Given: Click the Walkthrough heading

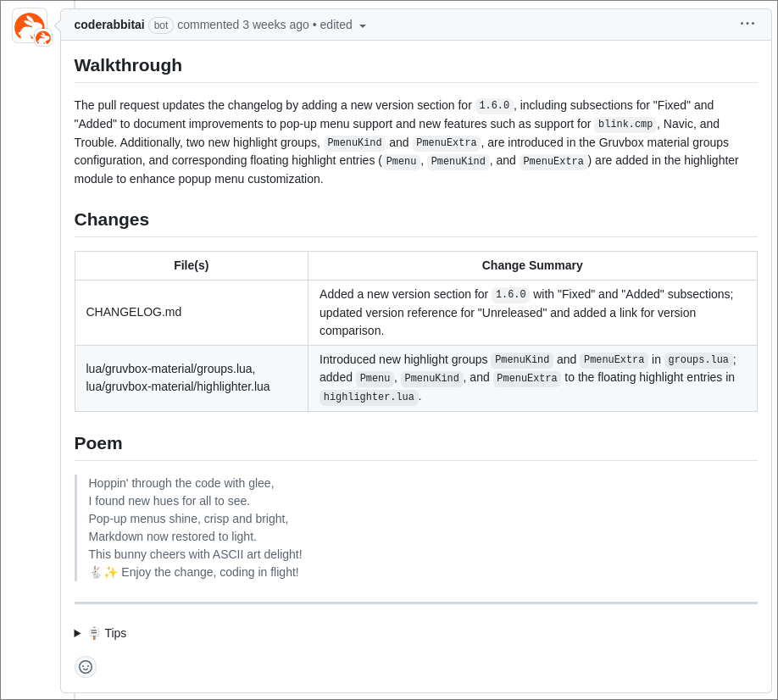Looking at the screenshot, I should coord(128,65).
